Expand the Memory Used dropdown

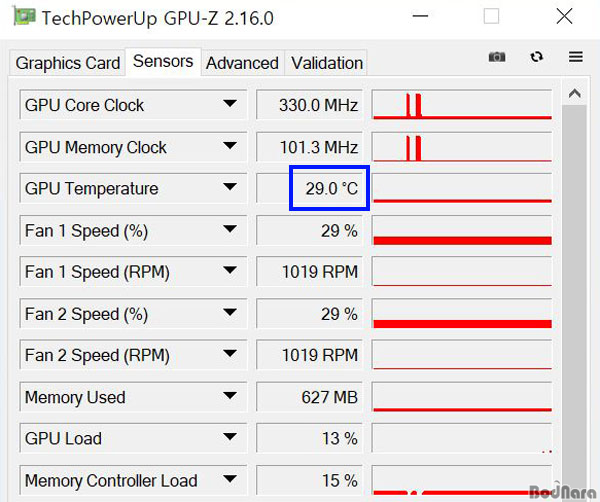point(231,397)
